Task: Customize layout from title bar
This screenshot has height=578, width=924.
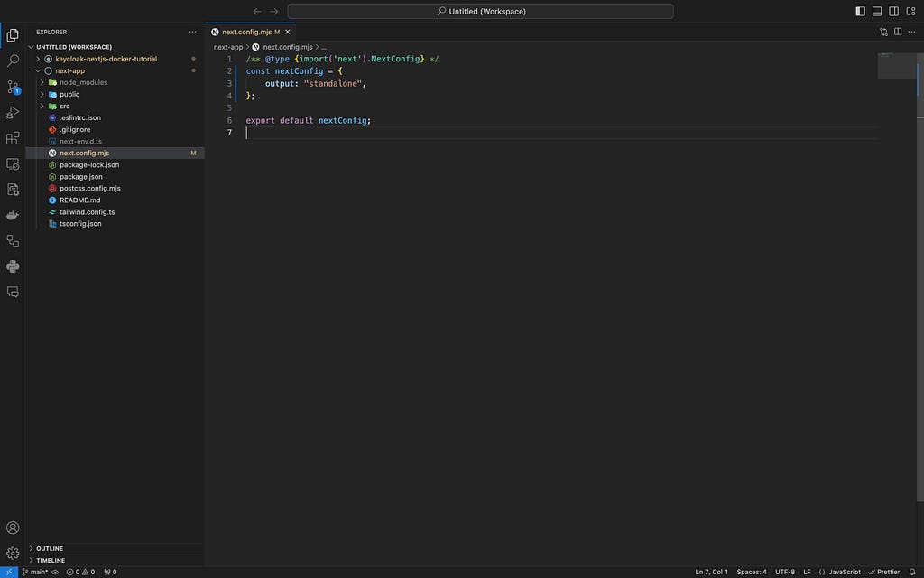Action: tap(910, 11)
